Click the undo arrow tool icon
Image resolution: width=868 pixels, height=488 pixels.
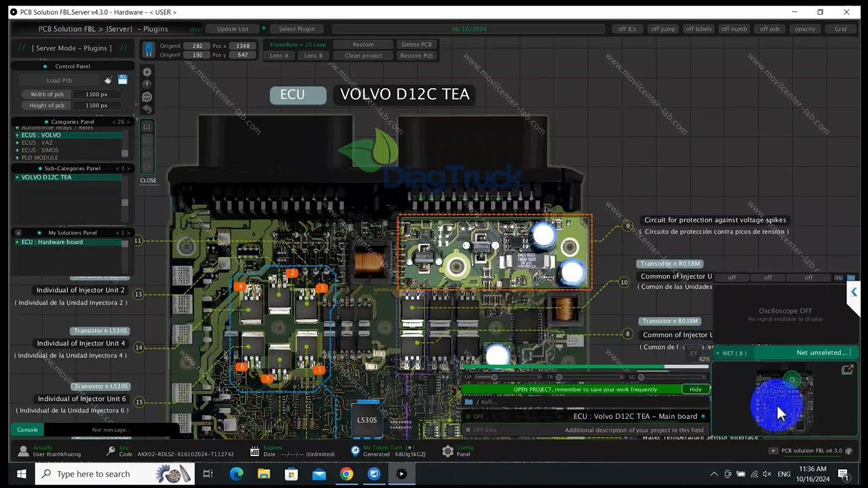tap(147, 108)
